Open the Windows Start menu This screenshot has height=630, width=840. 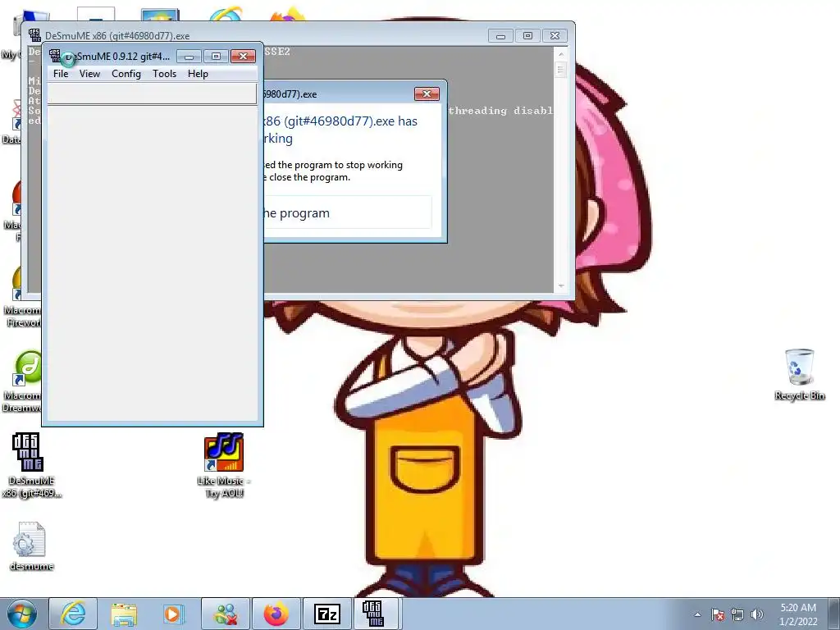click(x=22, y=614)
